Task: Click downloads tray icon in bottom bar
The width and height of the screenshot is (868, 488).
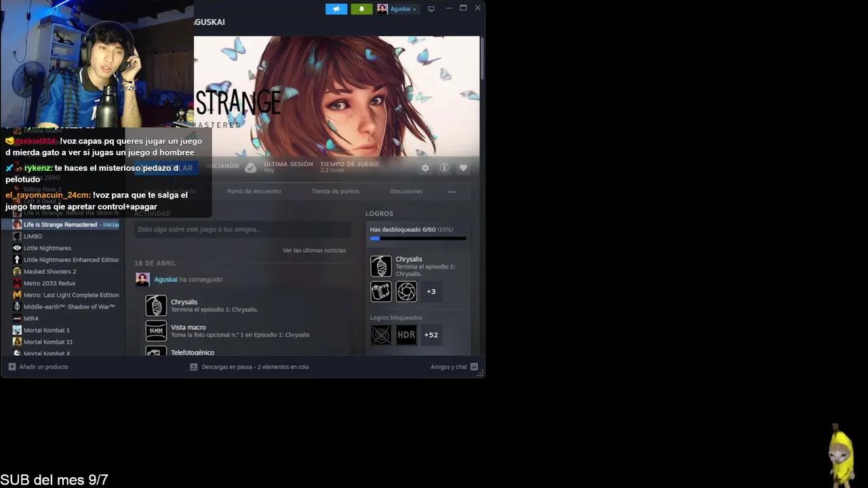Action: (x=193, y=367)
